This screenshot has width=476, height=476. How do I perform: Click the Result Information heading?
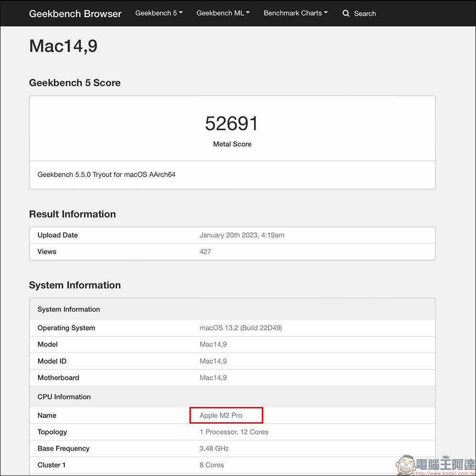(72, 214)
